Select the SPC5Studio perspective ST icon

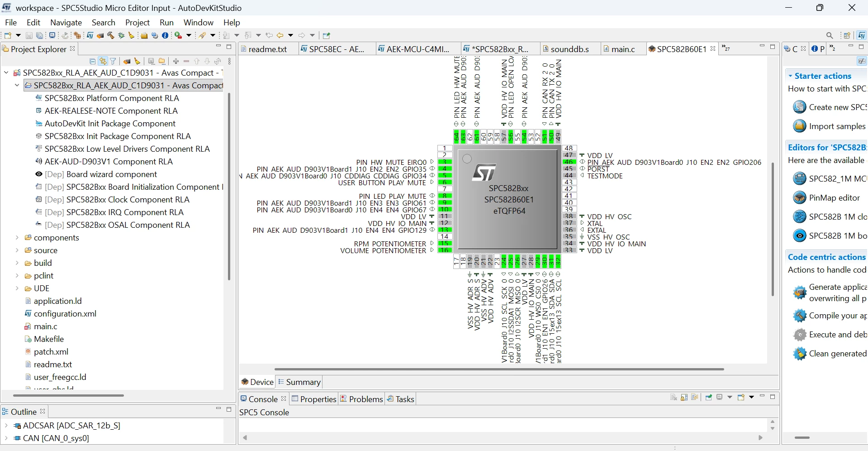(x=862, y=35)
